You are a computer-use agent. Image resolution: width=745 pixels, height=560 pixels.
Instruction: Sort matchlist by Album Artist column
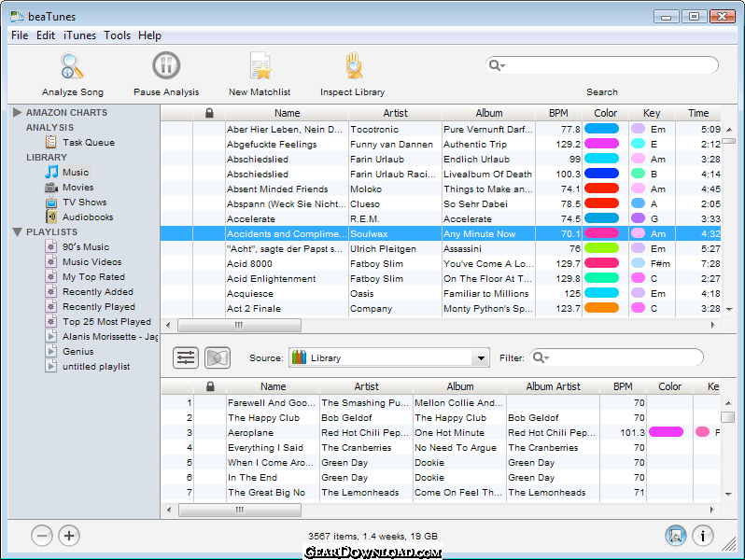[553, 386]
